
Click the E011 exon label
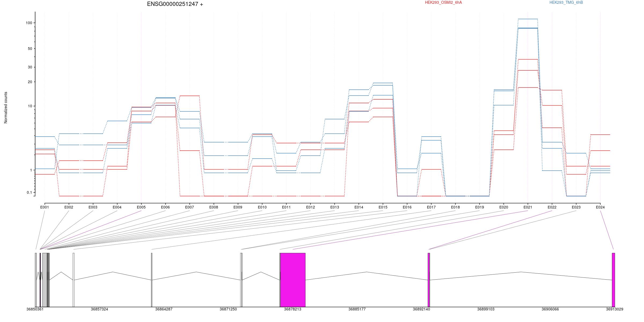(286, 207)
